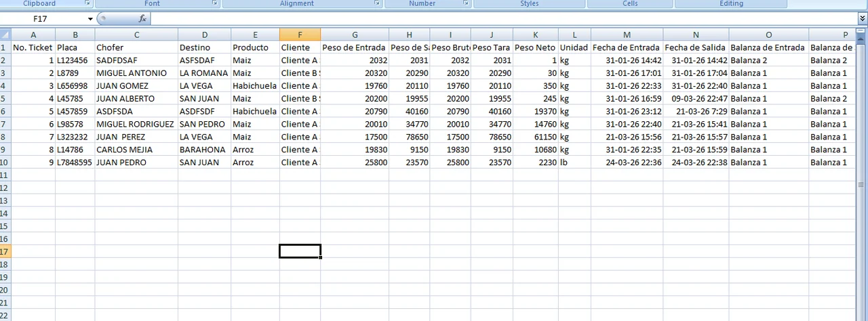The width and height of the screenshot is (868, 321).
Task: Select the destination cell 'BARAHONA'
Action: tap(204, 150)
